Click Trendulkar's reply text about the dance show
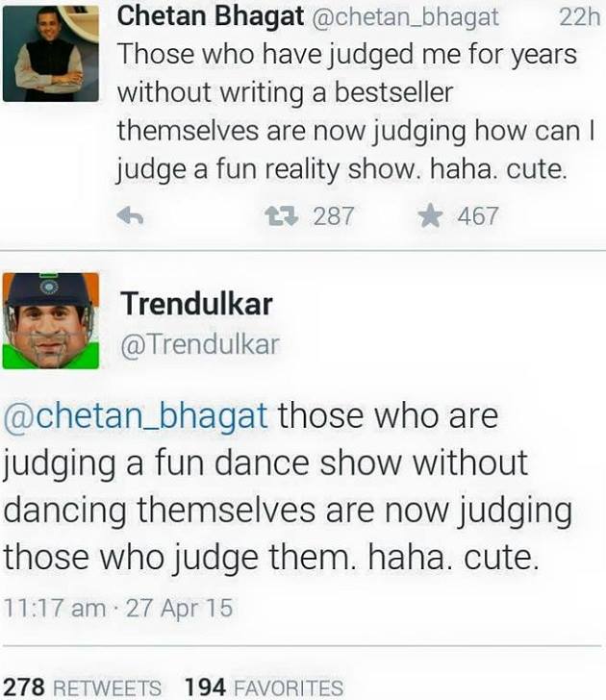 pos(288,487)
